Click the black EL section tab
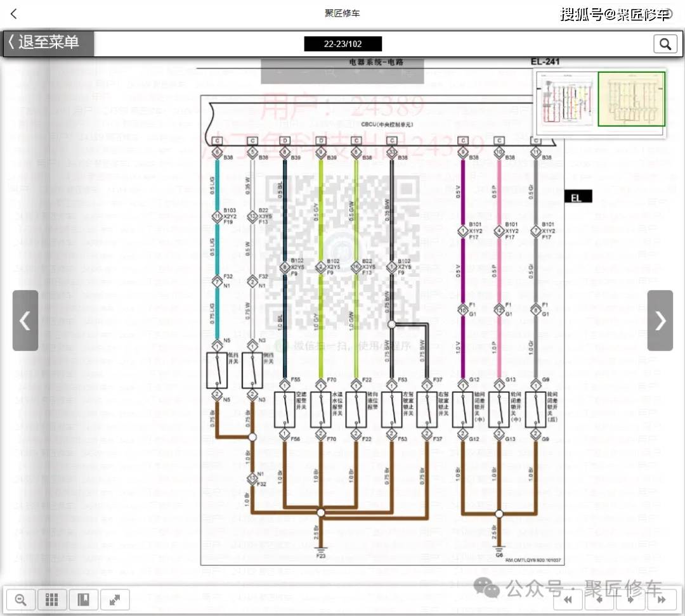685x616 pixels. point(578,197)
